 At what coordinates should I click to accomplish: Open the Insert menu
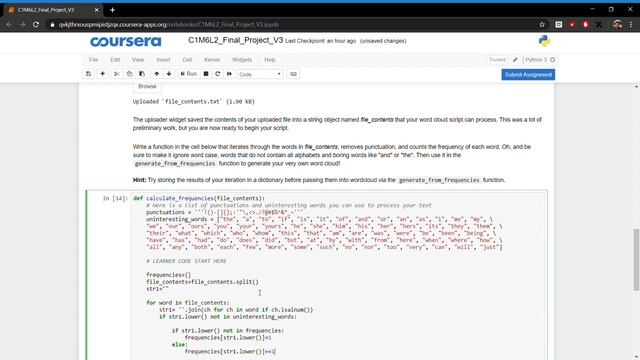(x=163, y=60)
